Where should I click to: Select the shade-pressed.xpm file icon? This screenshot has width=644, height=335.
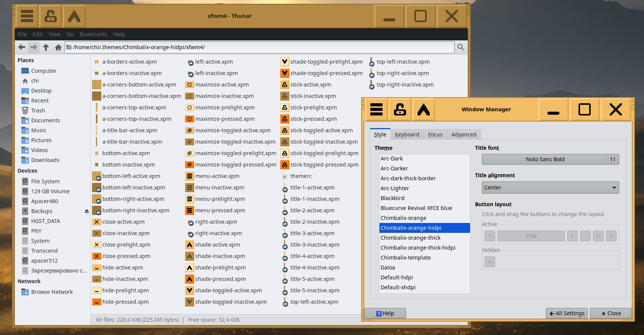190,279
